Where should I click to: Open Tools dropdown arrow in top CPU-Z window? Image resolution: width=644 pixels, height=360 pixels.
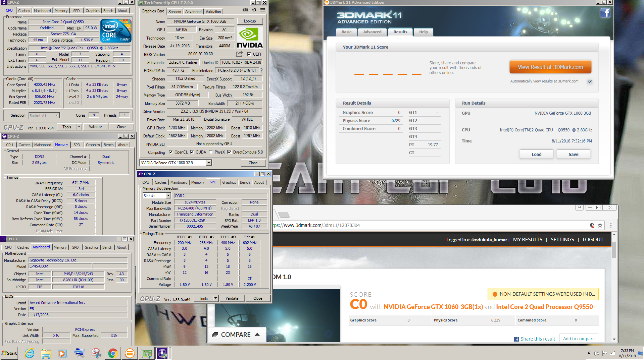coord(79,127)
